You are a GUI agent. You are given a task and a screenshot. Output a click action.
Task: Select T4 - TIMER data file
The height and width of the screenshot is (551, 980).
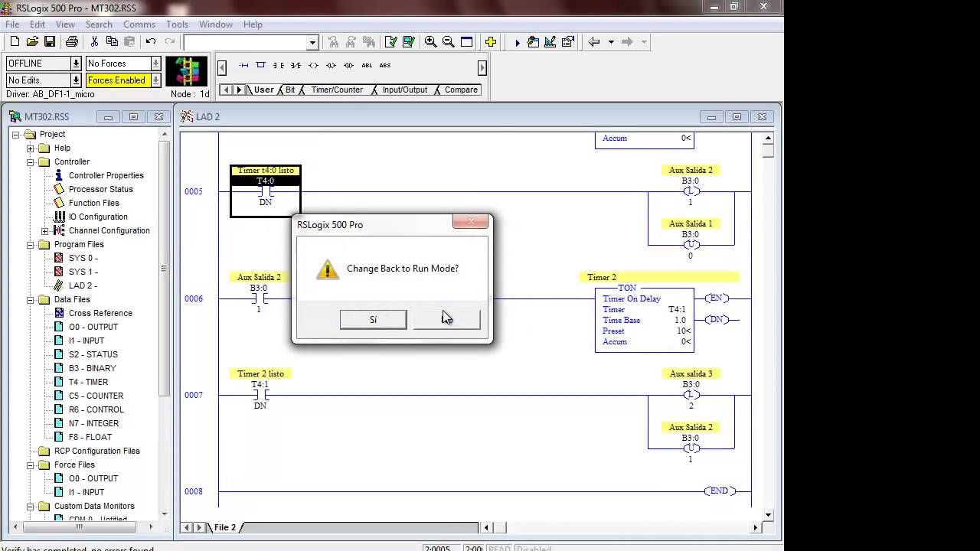[88, 383]
